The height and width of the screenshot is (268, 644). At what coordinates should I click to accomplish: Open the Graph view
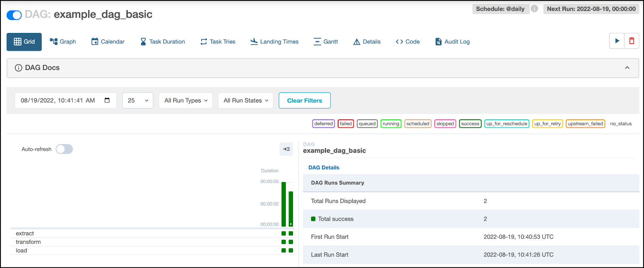coord(63,41)
